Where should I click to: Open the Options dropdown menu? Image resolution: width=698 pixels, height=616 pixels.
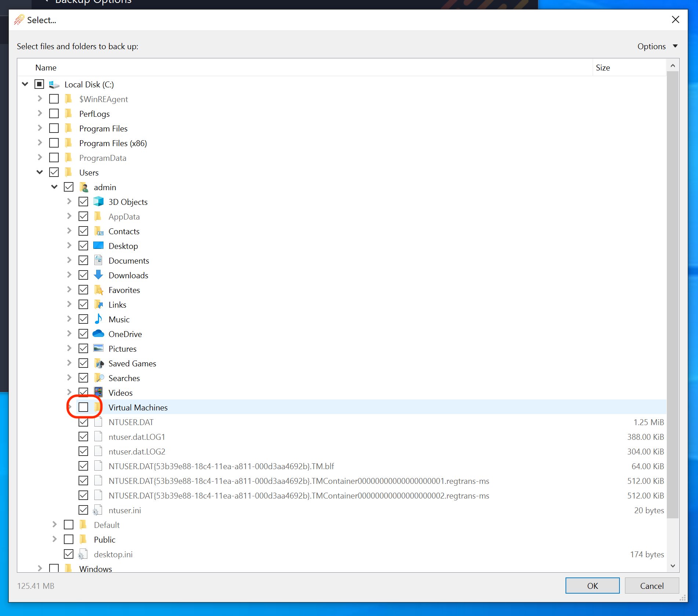(x=657, y=46)
